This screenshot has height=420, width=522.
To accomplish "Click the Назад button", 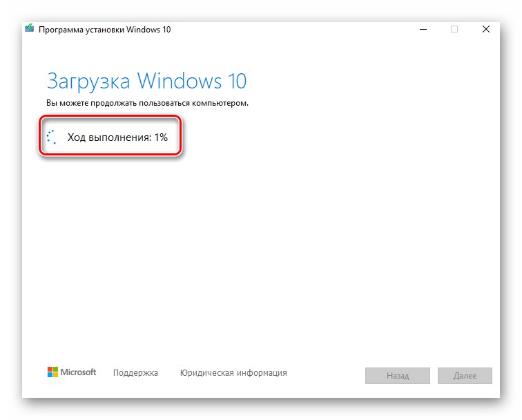I will click(x=398, y=376).
